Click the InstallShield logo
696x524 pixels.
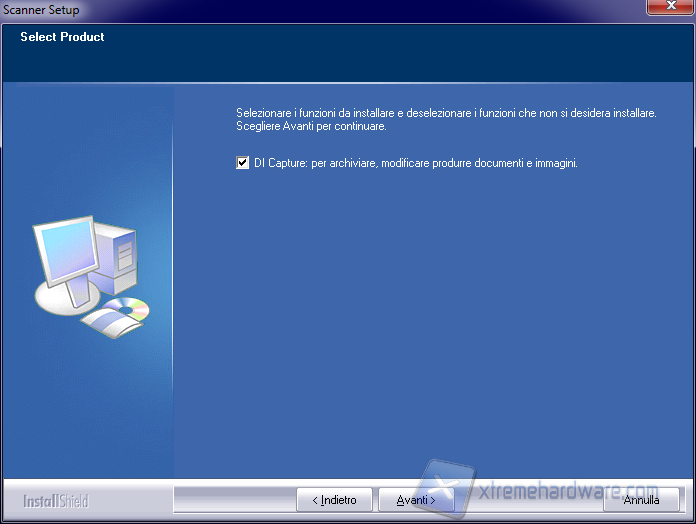(x=54, y=499)
